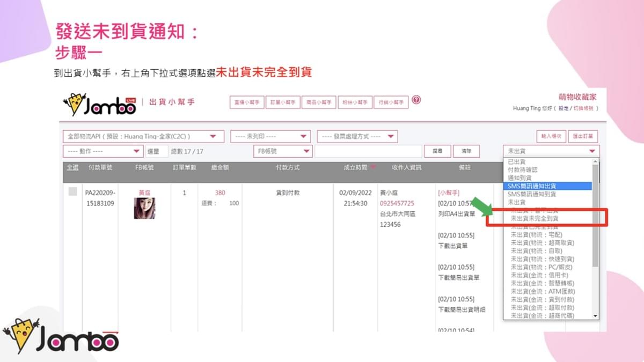Click the 總金額 column header

(x=220, y=167)
